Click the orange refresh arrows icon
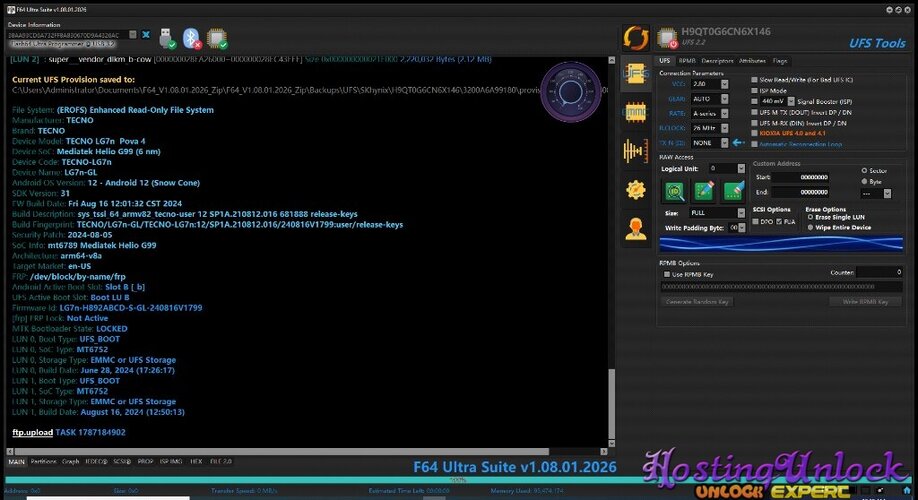Viewport: 918px width, 500px height. [636, 39]
